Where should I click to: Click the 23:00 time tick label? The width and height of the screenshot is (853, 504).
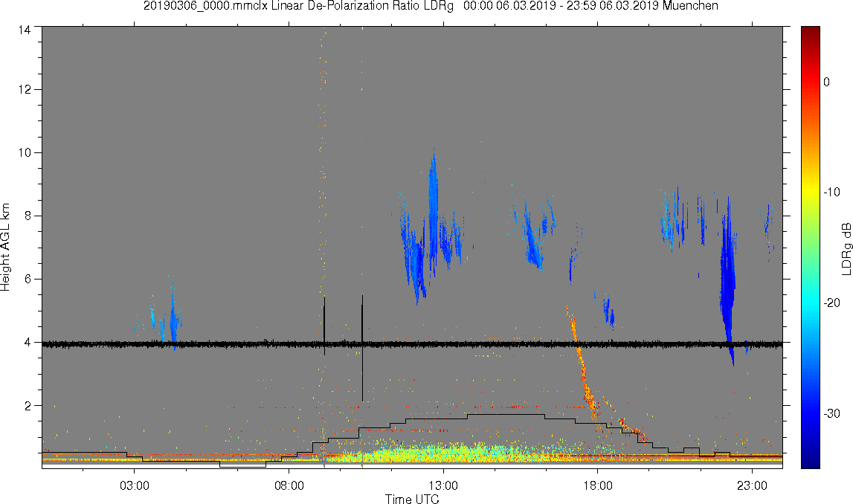click(753, 485)
